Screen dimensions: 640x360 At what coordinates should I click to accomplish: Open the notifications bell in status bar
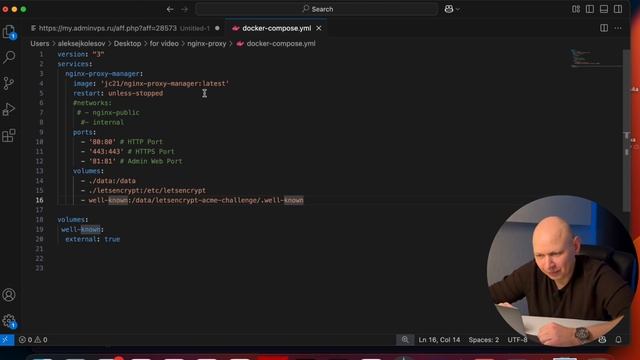click(x=618, y=340)
